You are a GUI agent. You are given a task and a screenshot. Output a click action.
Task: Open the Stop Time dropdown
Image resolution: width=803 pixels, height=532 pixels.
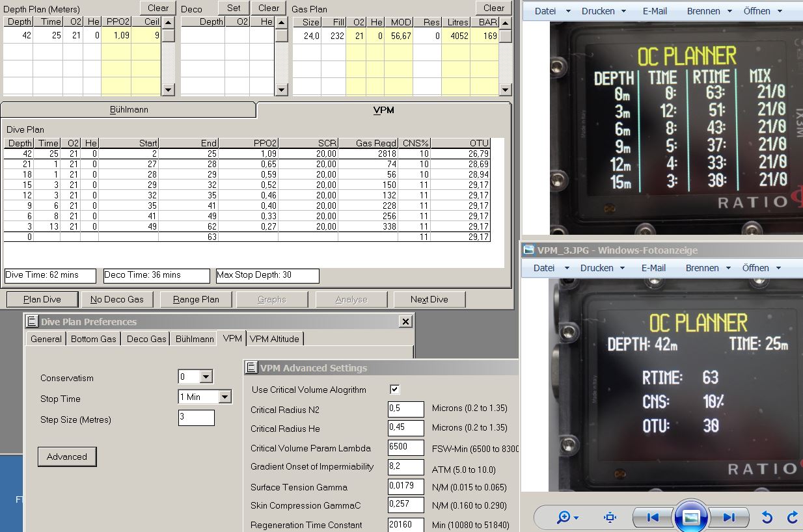[225, 397]
